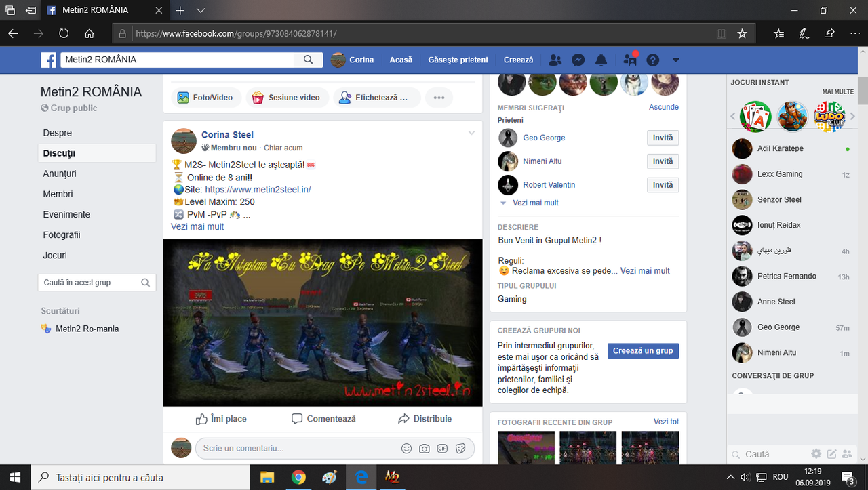Select the Discuții section
Viewport: 868px width, 490px height.
(97, 153)
